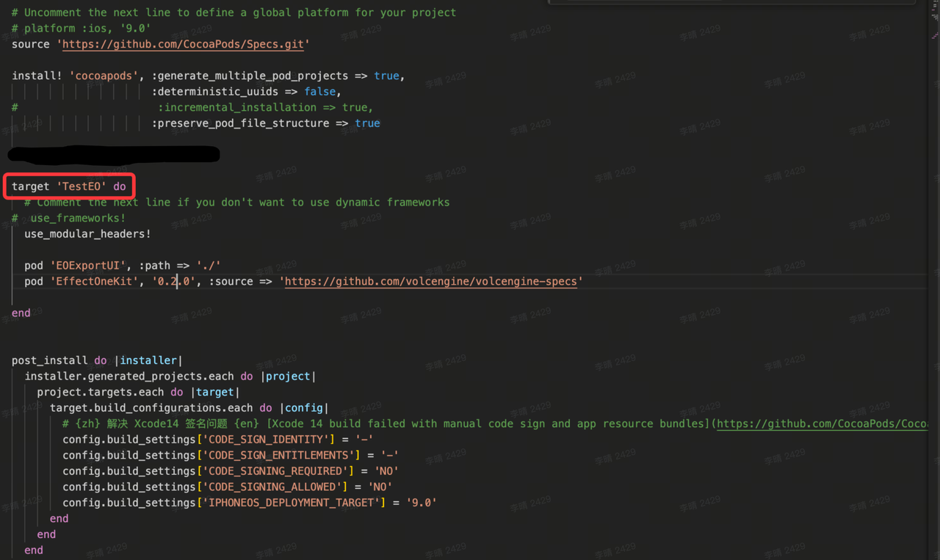The width and height of the screenshot is (940, 560).
Task: Click the 'NO' value of CODE_SIGNING_ALLOWED
Action: pyautogui.click(x=380, y=487)
